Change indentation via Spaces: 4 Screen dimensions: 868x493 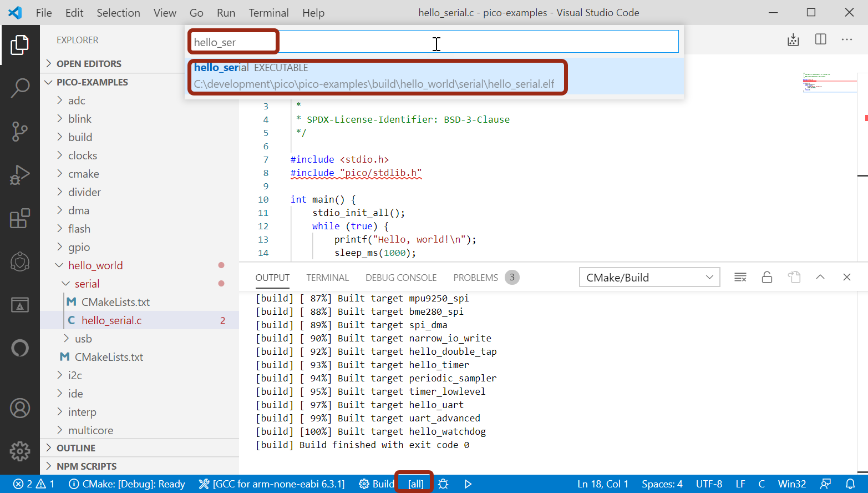pyautogui.click(x=662, y=484)
